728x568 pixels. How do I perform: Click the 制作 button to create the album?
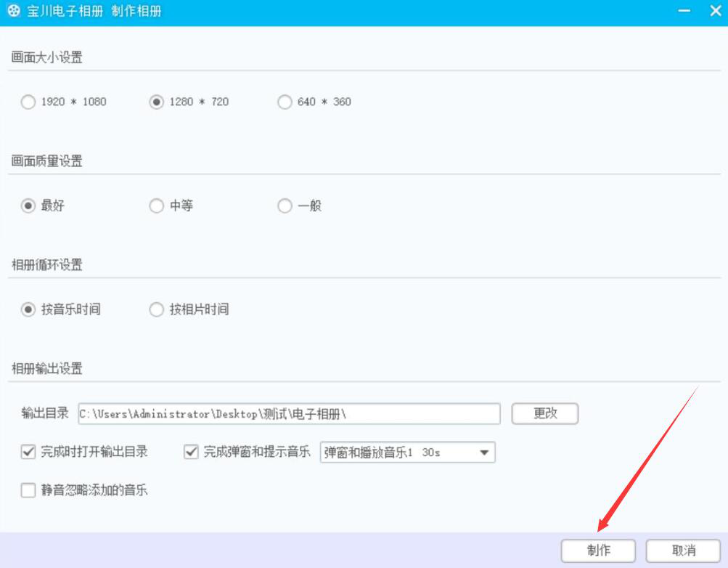click(599, 551)
